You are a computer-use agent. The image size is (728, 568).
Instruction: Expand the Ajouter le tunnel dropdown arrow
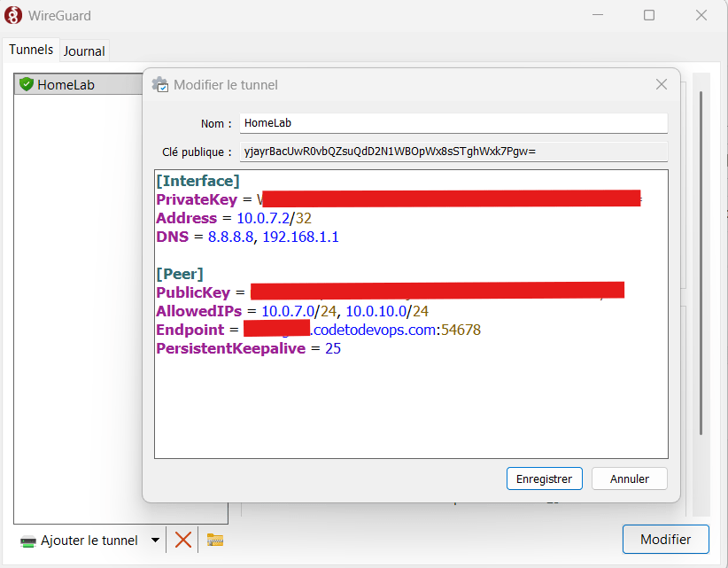pyautogui.click(x=155, y=540)
